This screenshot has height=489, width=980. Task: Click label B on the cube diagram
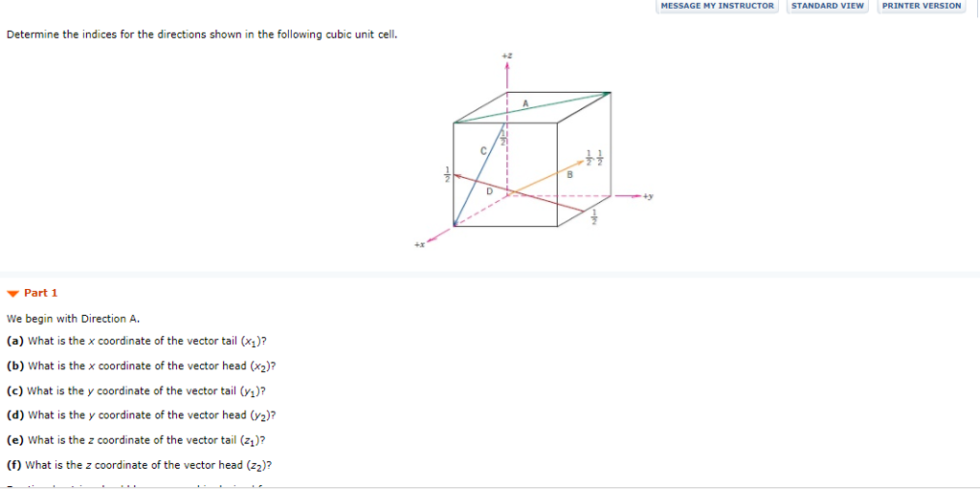(x=568, y=174)
